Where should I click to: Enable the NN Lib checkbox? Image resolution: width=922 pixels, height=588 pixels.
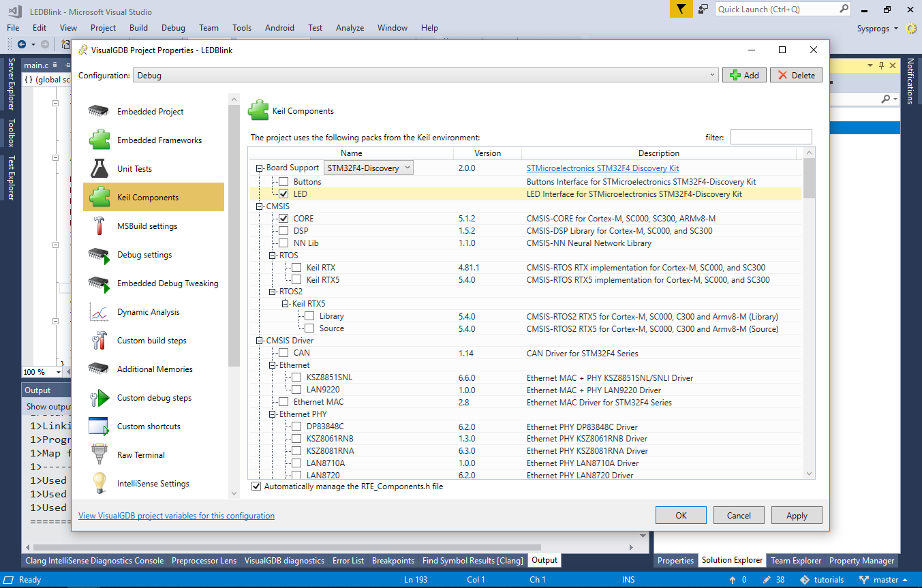(x=283, y=243)
